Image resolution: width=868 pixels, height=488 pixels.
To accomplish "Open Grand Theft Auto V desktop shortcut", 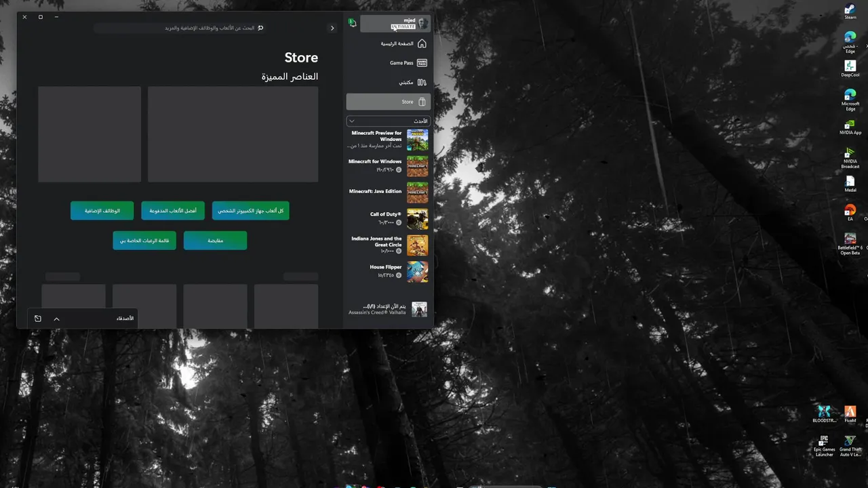I will pyautogui.click(x=850, y=446).
